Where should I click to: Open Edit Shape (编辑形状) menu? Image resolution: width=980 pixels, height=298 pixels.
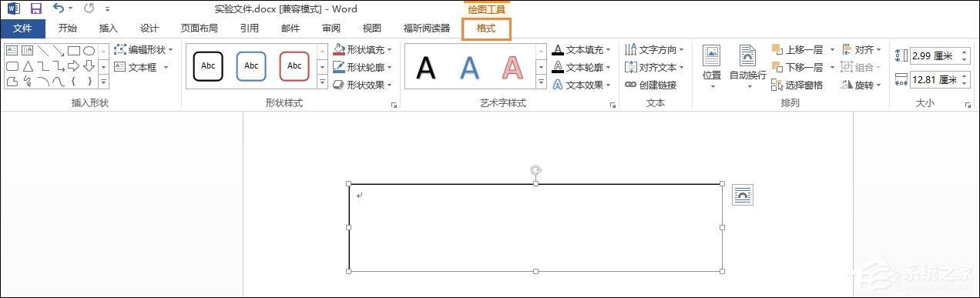pos(143,49)
